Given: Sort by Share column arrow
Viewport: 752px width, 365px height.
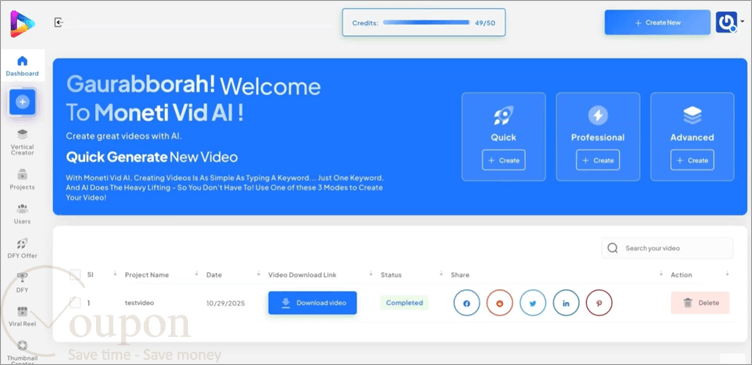Looking at the screenshot, I should [661, 274].
